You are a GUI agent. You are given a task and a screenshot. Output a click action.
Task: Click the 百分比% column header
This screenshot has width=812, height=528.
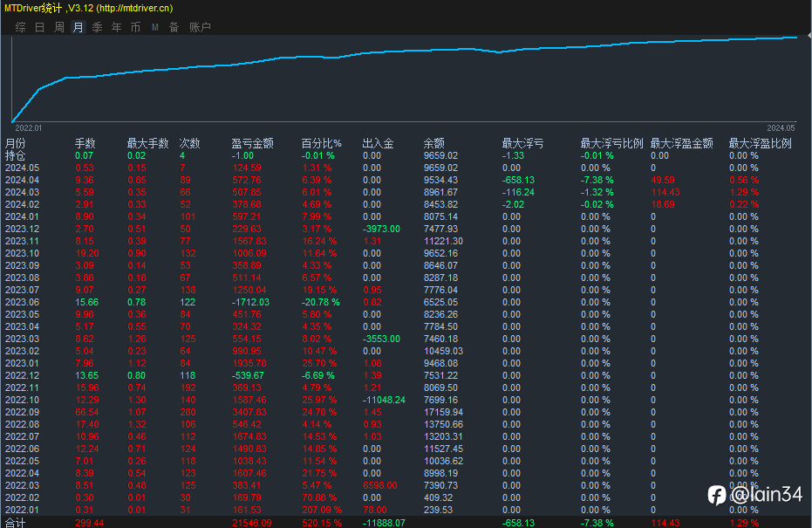coord(321,143)
